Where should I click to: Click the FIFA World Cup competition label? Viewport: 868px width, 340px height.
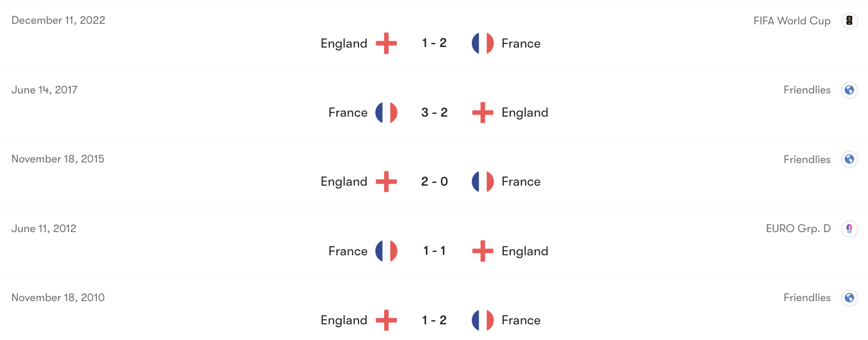click(792, 21)
